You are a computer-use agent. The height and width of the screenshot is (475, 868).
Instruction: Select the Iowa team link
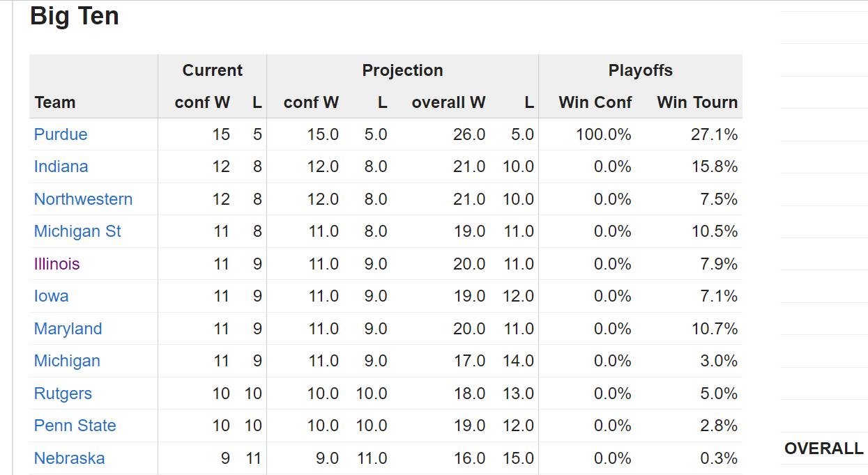pyautogui.click(x=51, y=296)
